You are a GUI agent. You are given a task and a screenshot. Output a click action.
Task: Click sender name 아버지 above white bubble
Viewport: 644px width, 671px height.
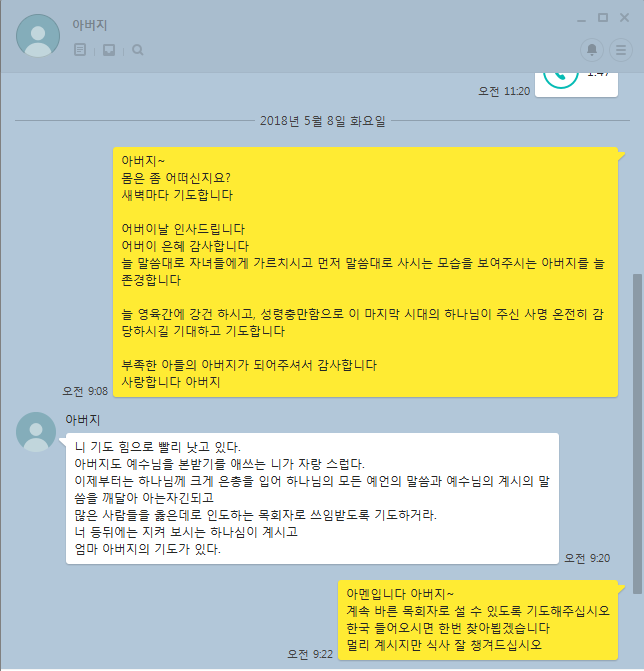83,420
